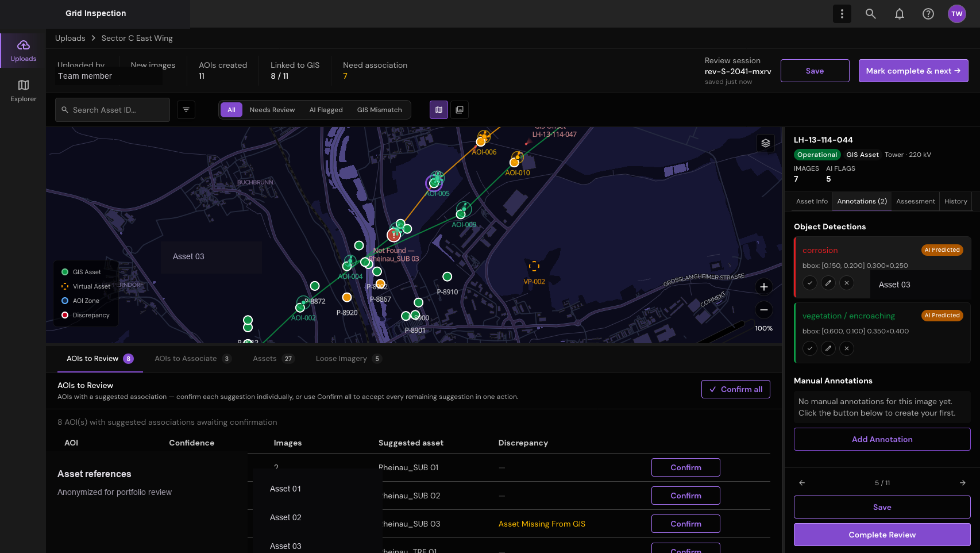Accept the vegetation / encroaching detection

[x=810, y=348]
